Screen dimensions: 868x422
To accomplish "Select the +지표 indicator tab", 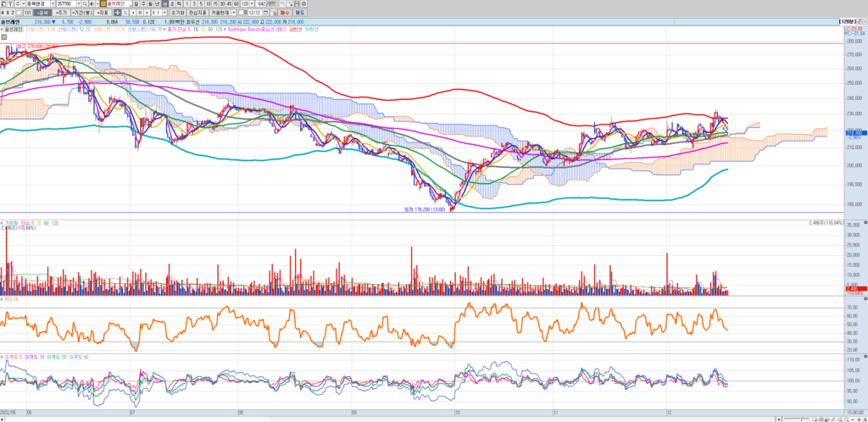I will point(102,14).
